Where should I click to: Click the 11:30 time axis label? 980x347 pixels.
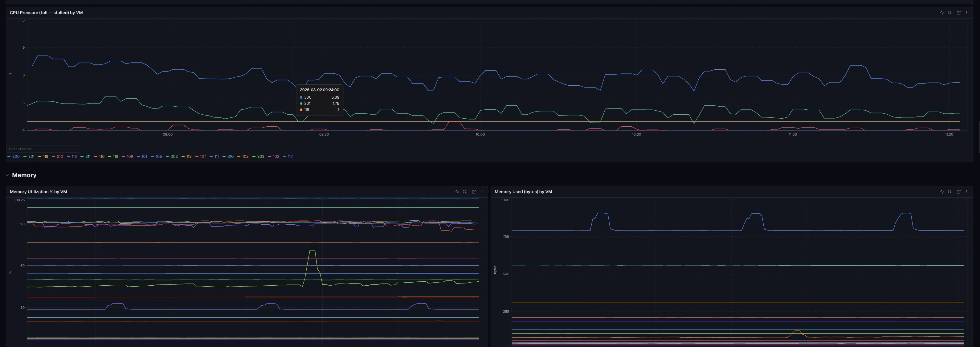[949, 134]
